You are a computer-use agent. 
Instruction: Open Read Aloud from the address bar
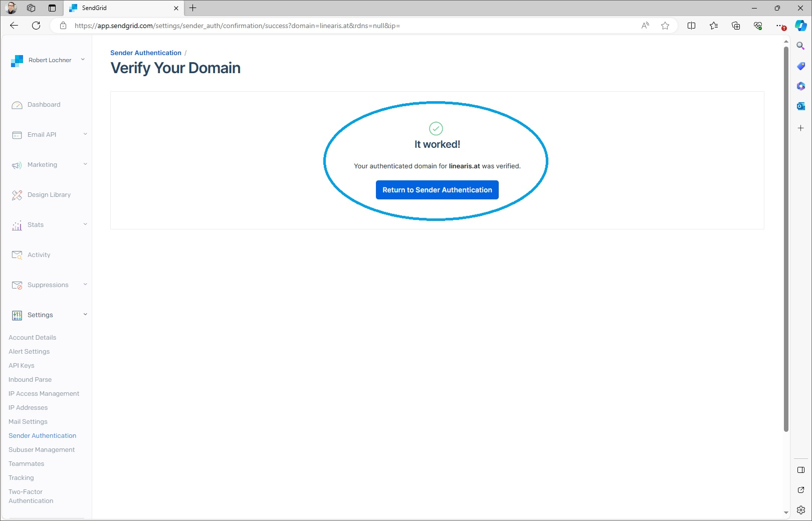[x=645, y=26]
